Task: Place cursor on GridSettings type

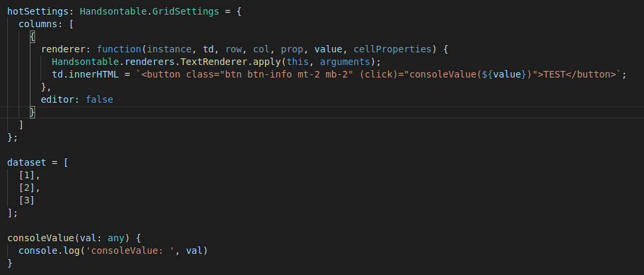Action: pos(186,11)
